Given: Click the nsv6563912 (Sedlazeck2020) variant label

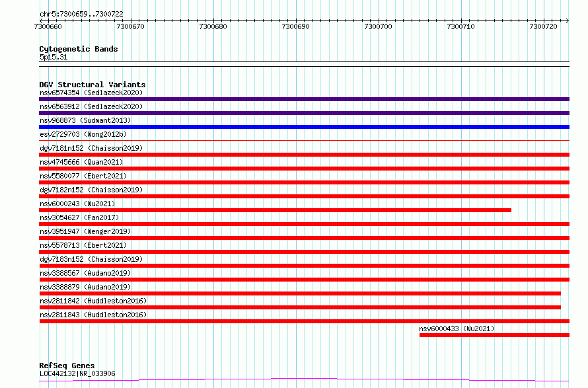Looking at the screenshot, I should pos(91,106).
